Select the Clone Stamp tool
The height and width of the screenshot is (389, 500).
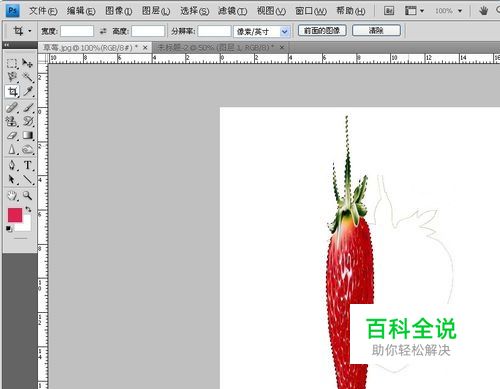pos(12,121)
